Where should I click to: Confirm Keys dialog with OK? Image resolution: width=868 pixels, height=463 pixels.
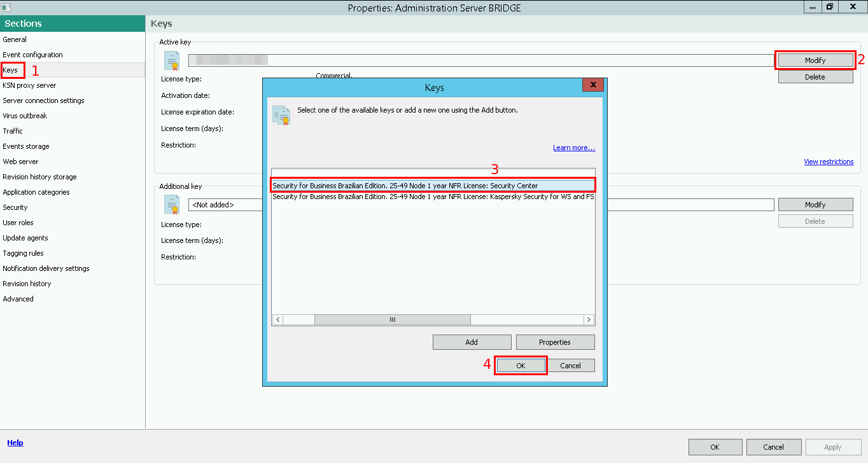tap(521, 366)
